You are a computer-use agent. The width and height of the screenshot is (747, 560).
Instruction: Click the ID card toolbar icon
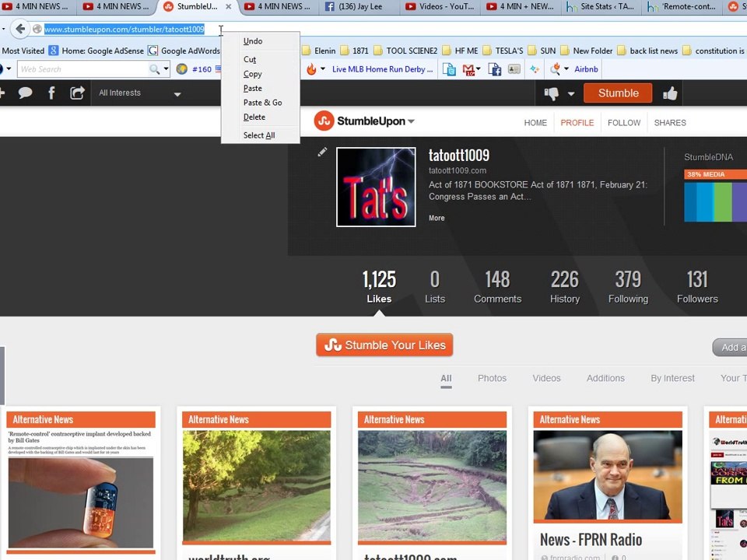click(x=514, y=69)
